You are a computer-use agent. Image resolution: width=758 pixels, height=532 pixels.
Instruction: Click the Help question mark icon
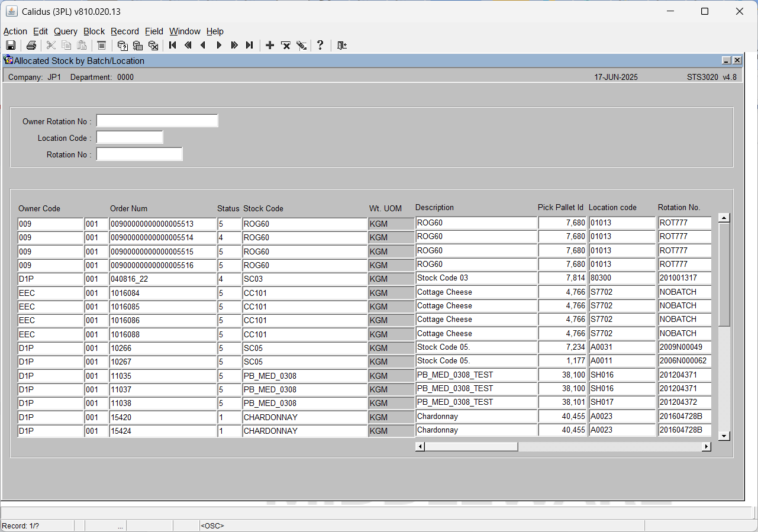tap(320, 46)
